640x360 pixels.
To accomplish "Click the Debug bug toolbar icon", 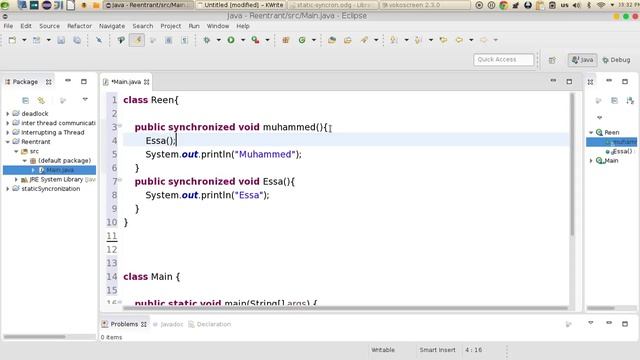I will 207,40.
